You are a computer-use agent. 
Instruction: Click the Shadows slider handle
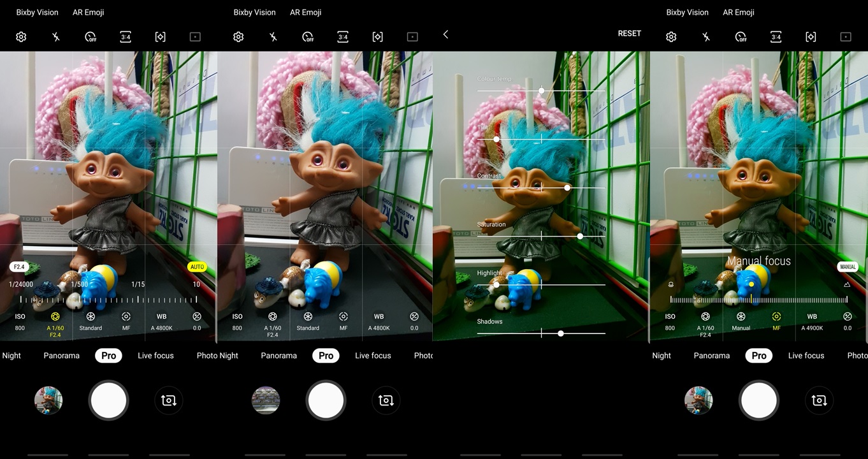pyautogui.click(x=561, y=333)
